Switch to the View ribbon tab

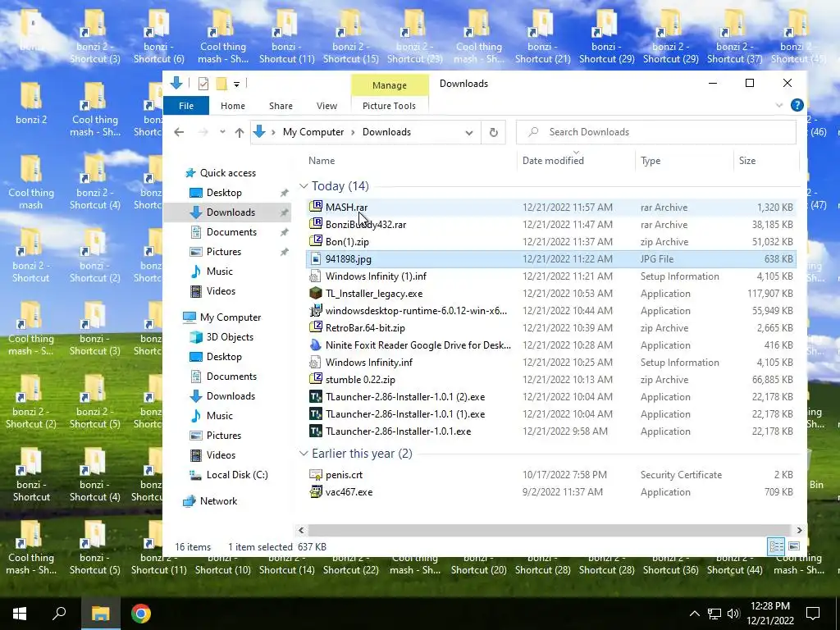[x=326, y=106]
